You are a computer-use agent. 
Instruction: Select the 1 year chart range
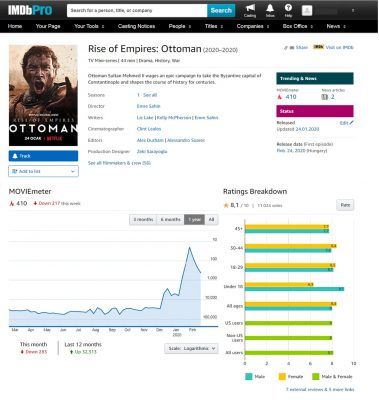tap(194, 219)
